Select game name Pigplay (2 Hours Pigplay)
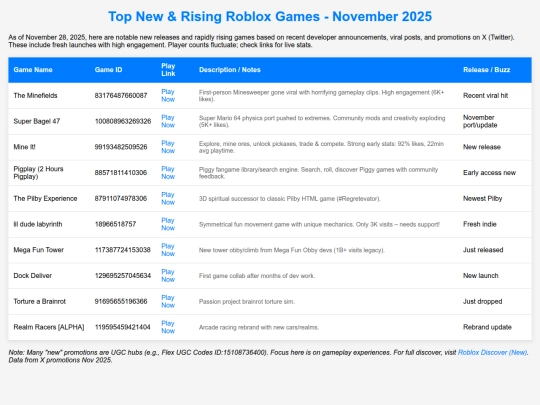This screenshot has height=405, width=540. tap(38, 173)
